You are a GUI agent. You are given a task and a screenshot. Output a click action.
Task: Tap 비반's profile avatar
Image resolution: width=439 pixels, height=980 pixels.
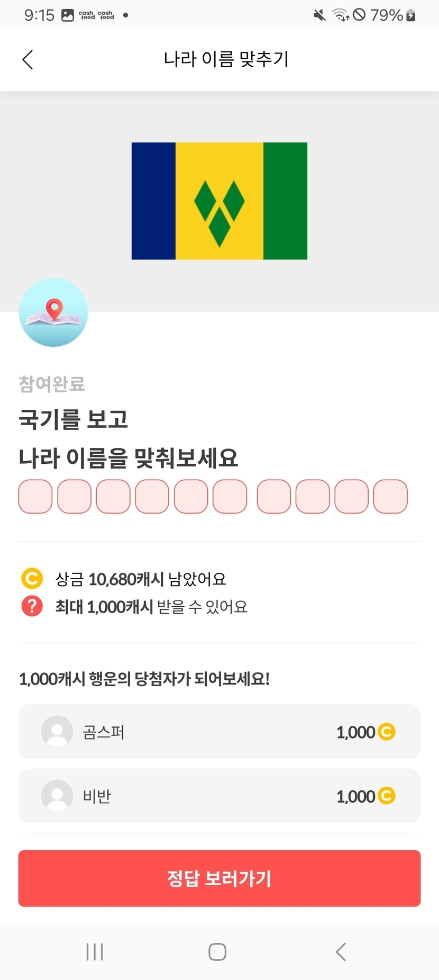(x=57, y=796)
